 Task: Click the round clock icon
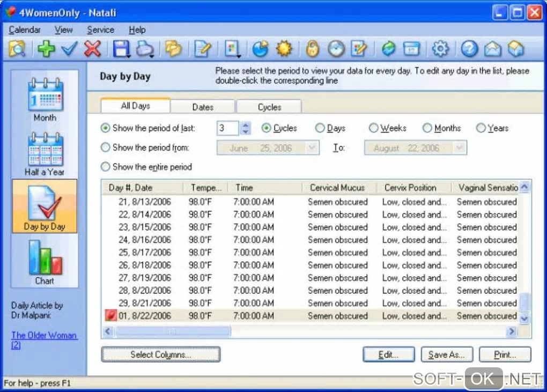click(x=336, y=48)
